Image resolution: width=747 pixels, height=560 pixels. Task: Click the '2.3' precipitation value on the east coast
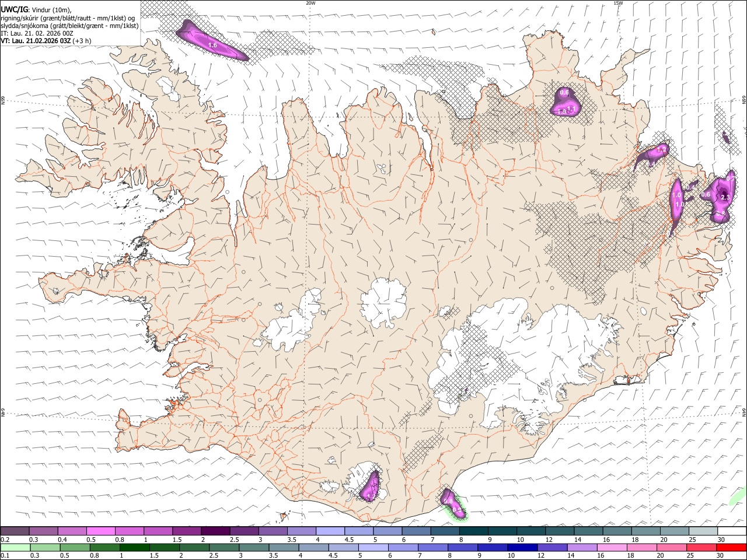725,198
